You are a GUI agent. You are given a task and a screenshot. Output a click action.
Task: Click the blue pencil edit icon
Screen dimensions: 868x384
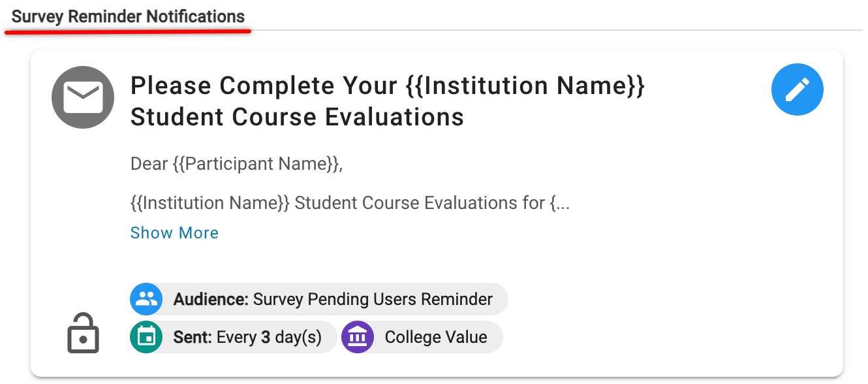797,91
